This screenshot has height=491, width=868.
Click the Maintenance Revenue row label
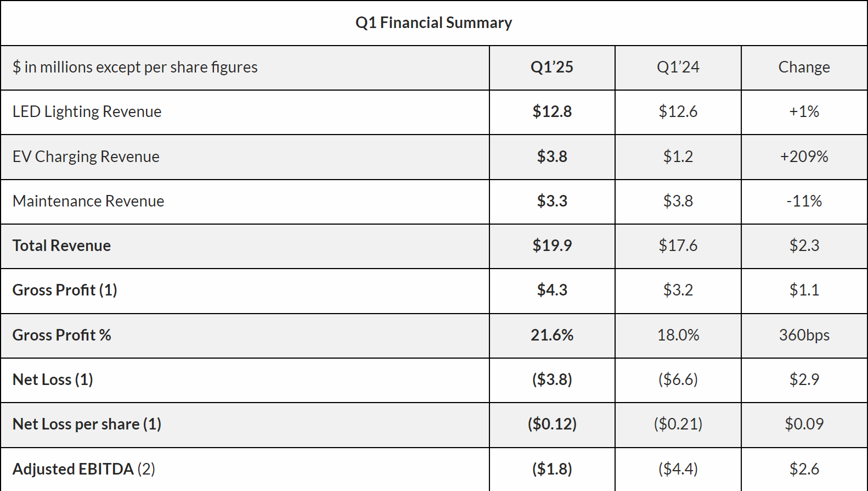pyautogui.click(x=88, y=201)
